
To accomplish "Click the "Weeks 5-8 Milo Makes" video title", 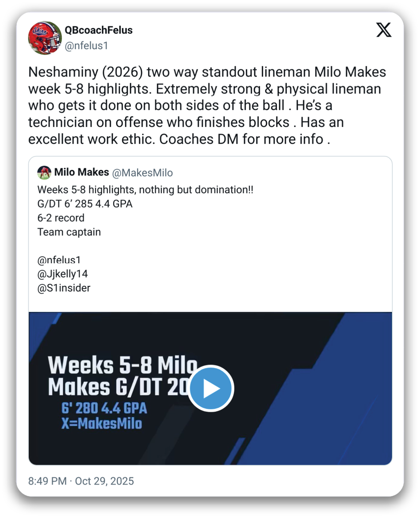I will [x=118, y=376].
